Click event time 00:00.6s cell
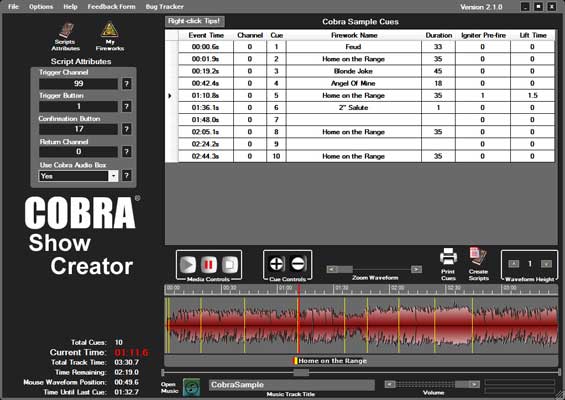The height and width of the screenshot is (400, 565). coord(206,47)
